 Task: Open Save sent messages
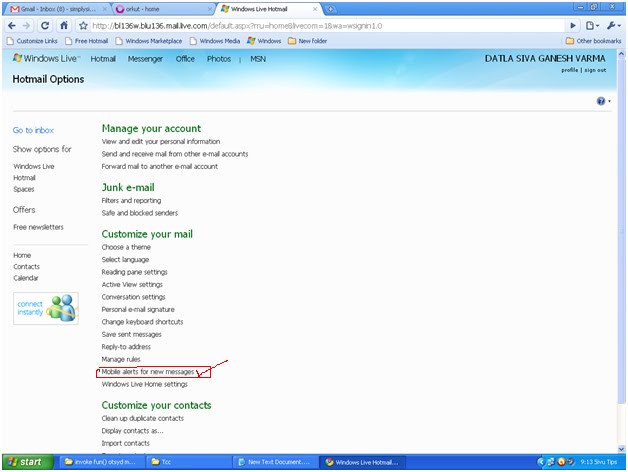point(131,334)
